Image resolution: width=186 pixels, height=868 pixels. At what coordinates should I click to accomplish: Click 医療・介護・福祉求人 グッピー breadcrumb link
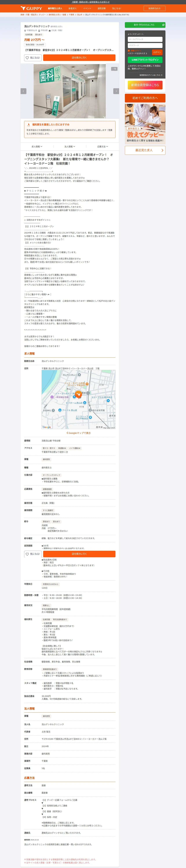click(x=33, y=15)
